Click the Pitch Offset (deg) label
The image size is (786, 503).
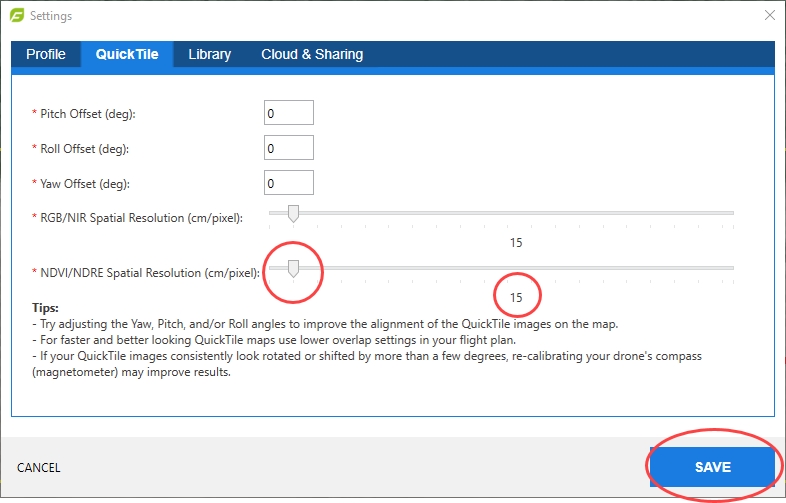coord(87,114)
